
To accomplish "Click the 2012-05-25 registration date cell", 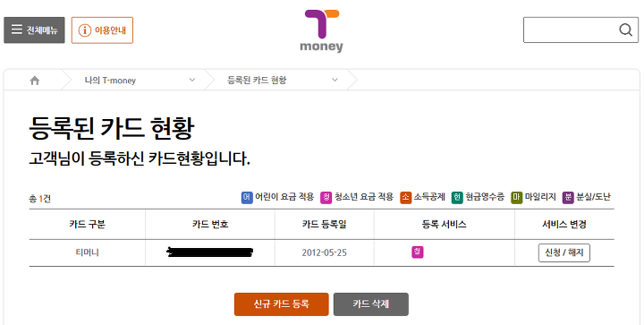I will pyautogui.click(x=324, y=252).
